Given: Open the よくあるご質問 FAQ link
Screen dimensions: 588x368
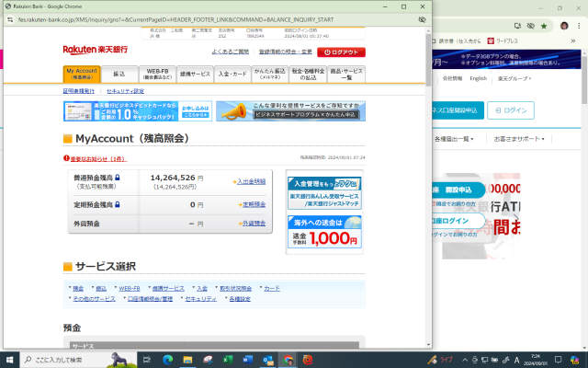Looking at the screenshot, I should point(231,52).
